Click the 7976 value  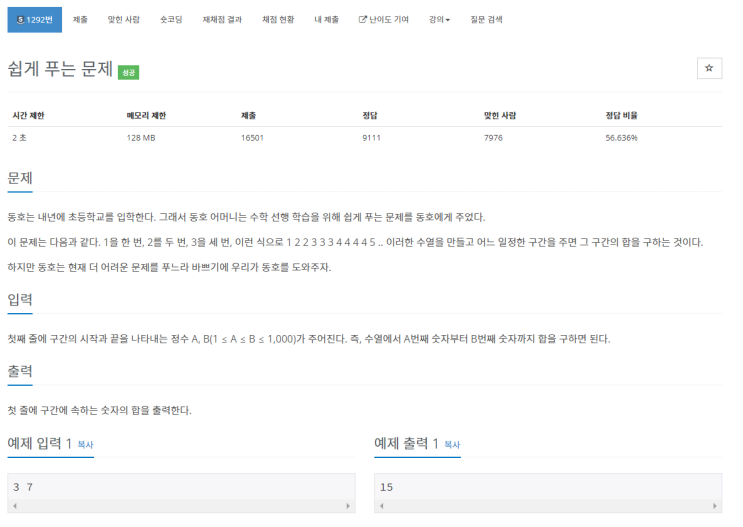click(x=493, y=138)
